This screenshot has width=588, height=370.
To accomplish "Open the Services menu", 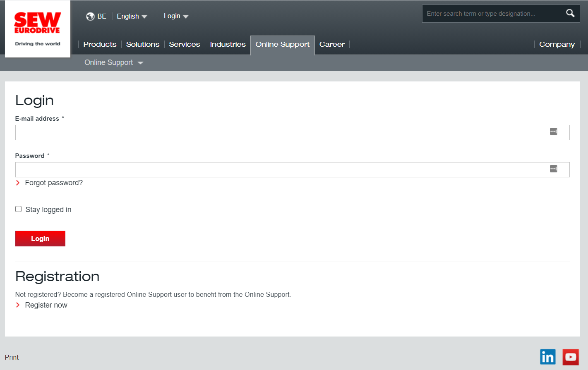I will click(x=185, y=44).
